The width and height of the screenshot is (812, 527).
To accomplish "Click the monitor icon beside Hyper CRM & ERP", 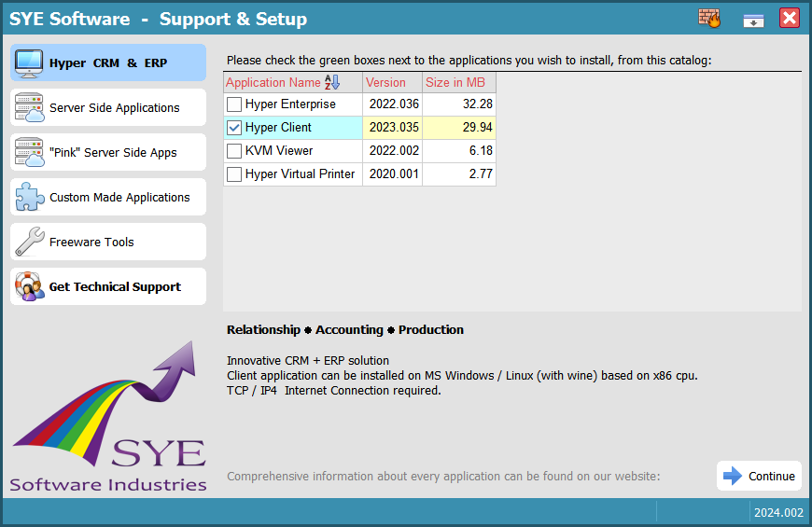I will [x=29, y=63].
